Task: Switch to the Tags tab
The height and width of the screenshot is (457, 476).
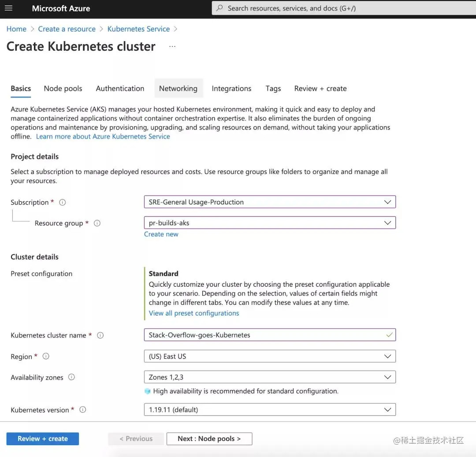Action: (x=273, y=89)
